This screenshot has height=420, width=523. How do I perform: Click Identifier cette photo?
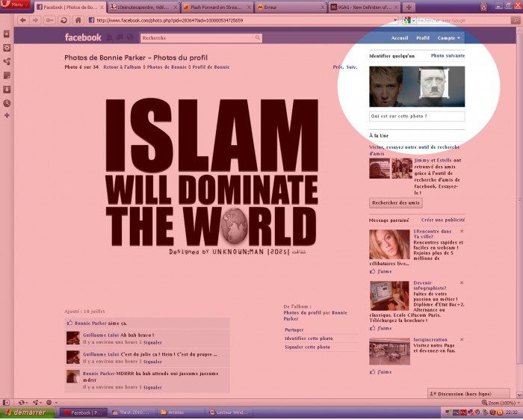(309, 339)
